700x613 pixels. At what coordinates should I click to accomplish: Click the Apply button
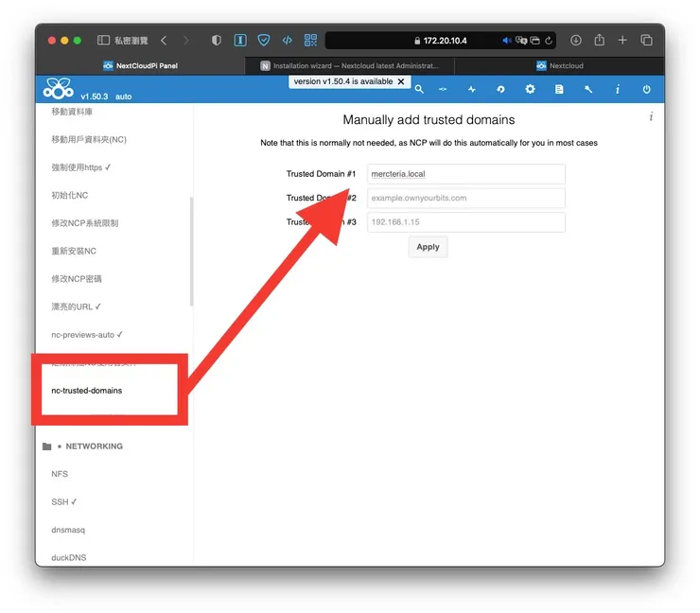(428, 247)
